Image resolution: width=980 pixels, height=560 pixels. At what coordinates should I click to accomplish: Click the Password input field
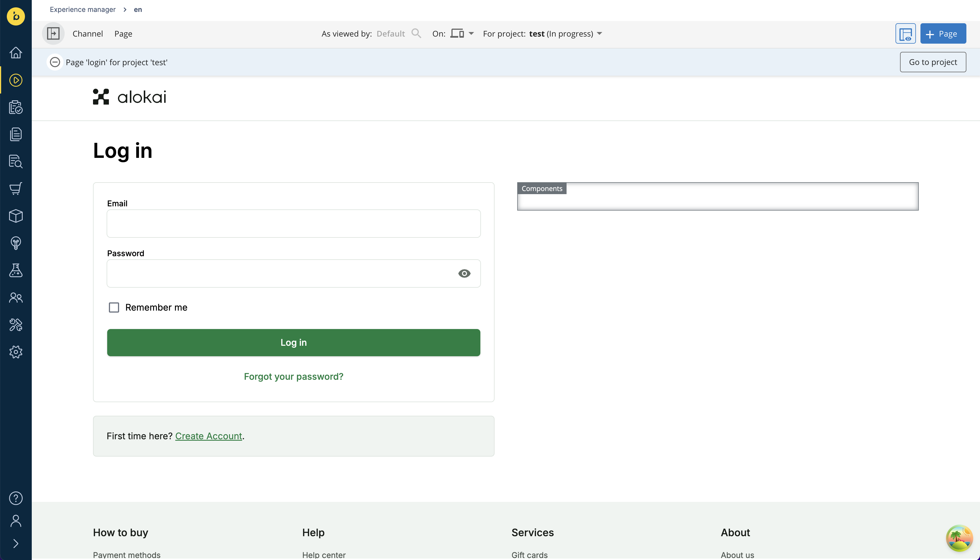point(293,273)
